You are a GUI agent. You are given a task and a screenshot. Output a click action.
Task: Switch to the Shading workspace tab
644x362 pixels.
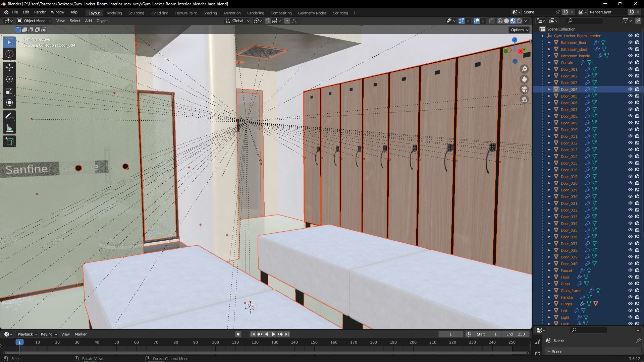click(x=210, y=13)
